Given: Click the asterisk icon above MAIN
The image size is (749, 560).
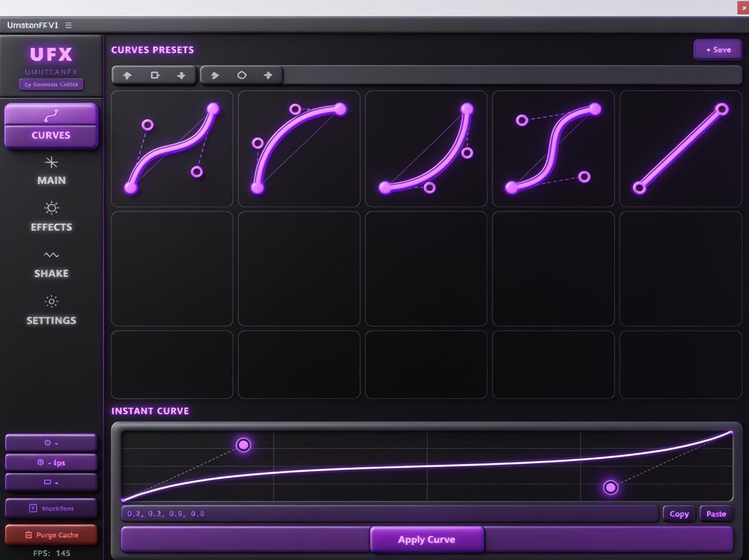Looking at the screenshot, I should [x=51, y=163].
